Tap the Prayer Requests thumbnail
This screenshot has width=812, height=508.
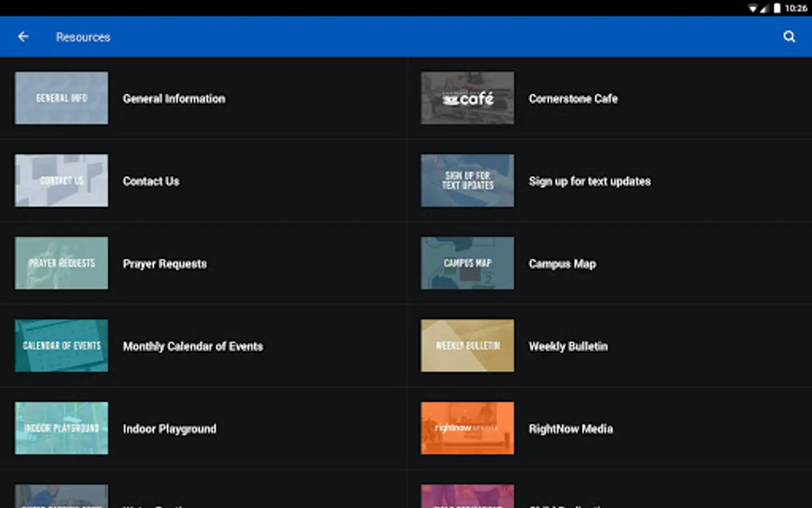click(x=61, y=263)
